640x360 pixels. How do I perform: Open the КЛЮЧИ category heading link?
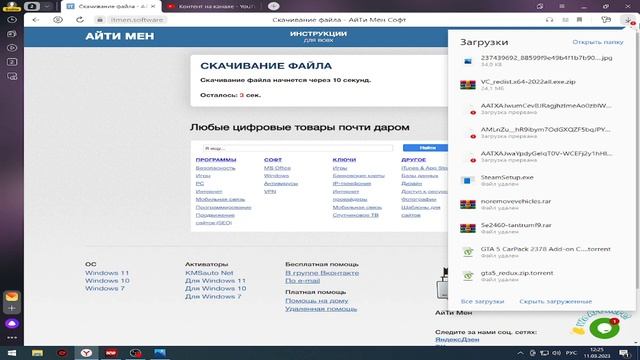point(344,160)
